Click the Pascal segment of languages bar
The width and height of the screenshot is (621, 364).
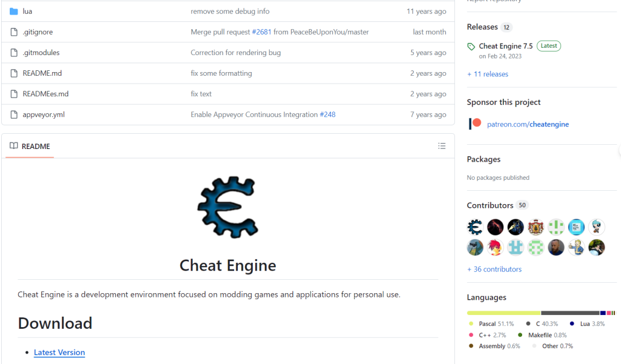pos(503,313)
